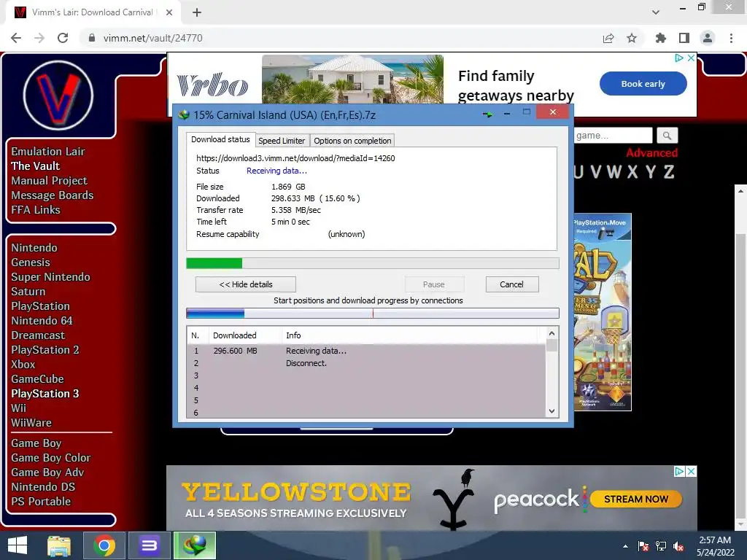Click Book early button on Vrbo ad

643,84
